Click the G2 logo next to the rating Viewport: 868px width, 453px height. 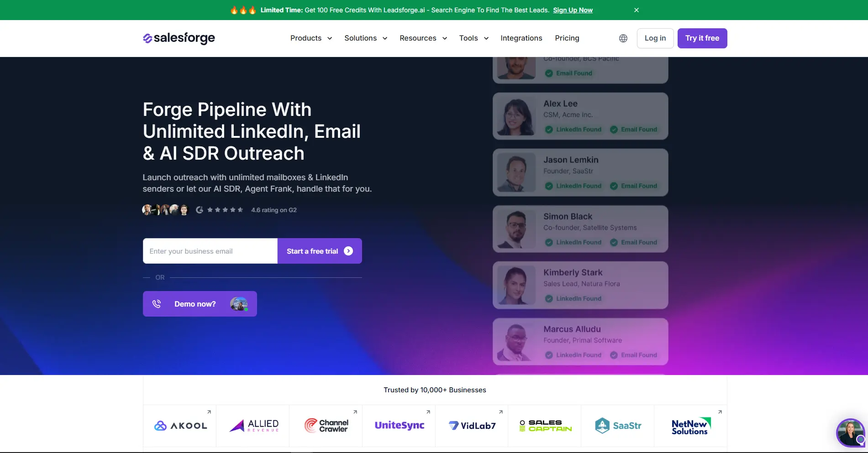[x=199, y=209]
